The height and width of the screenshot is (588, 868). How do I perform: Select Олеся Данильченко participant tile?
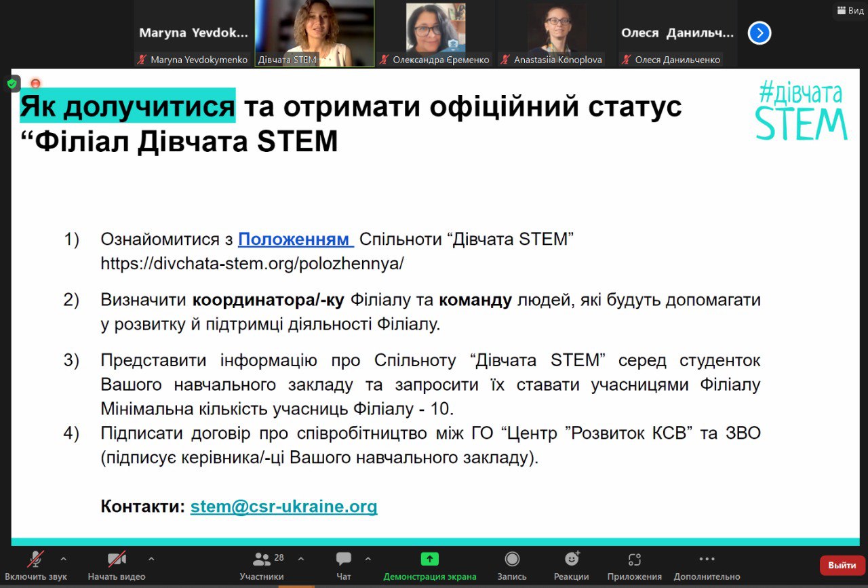click(677, 33)
